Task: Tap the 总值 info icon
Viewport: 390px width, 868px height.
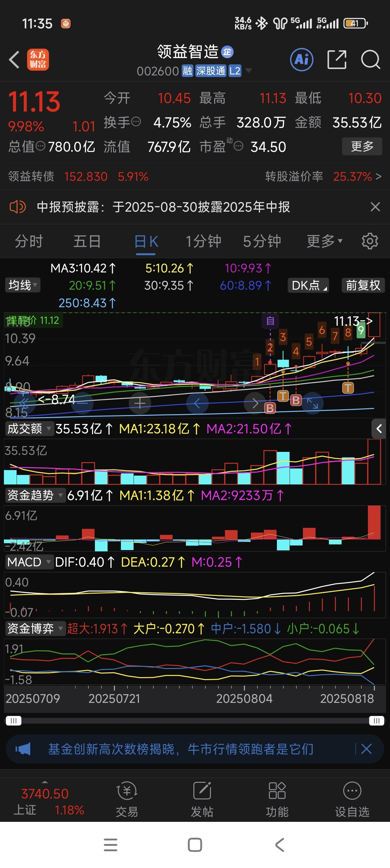Action: [x=40, y=146]
